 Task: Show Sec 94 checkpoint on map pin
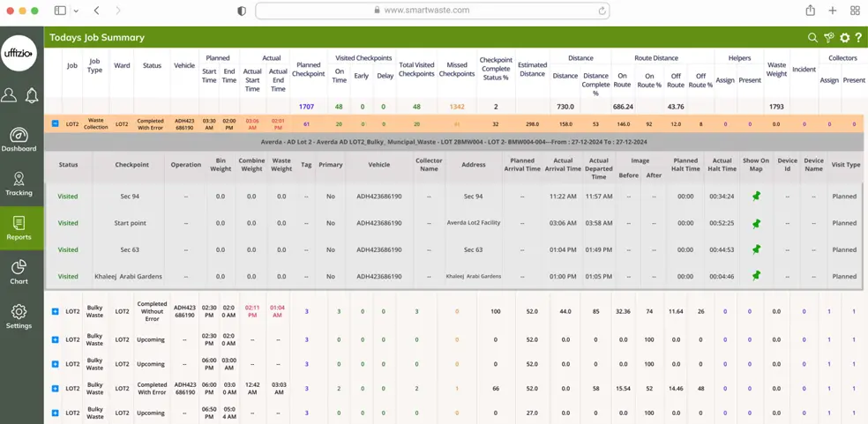click(756, 196)
